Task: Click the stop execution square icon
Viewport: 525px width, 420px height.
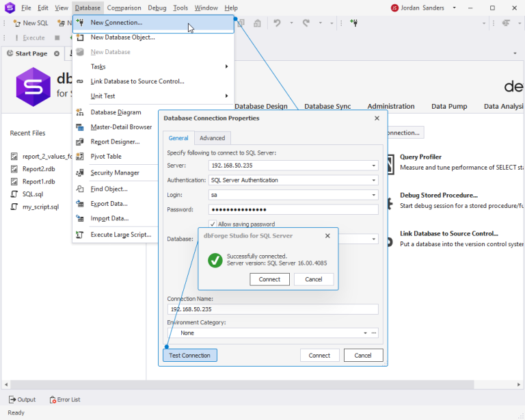Action: (x=57, y=38)
